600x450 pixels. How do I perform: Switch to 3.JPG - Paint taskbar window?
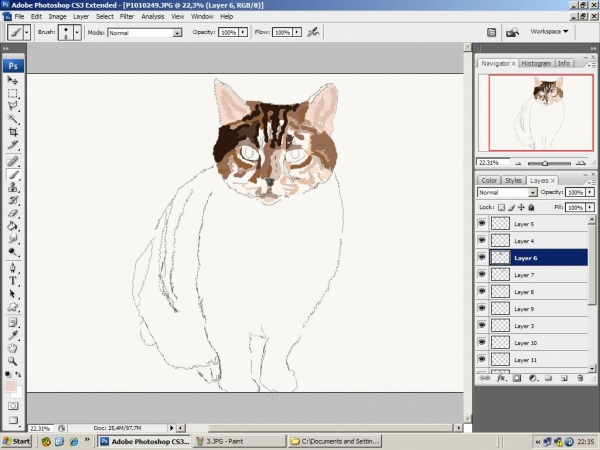239,441
